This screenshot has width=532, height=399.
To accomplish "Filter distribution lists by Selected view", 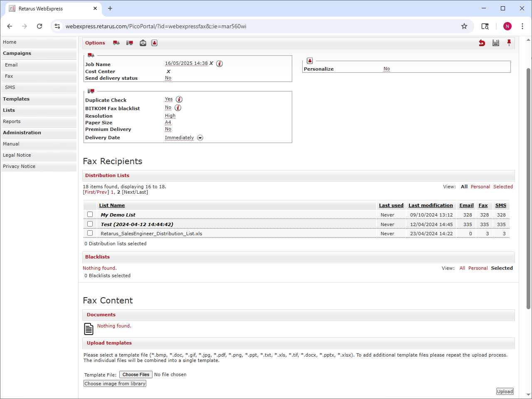I will [x=503, y=187].
